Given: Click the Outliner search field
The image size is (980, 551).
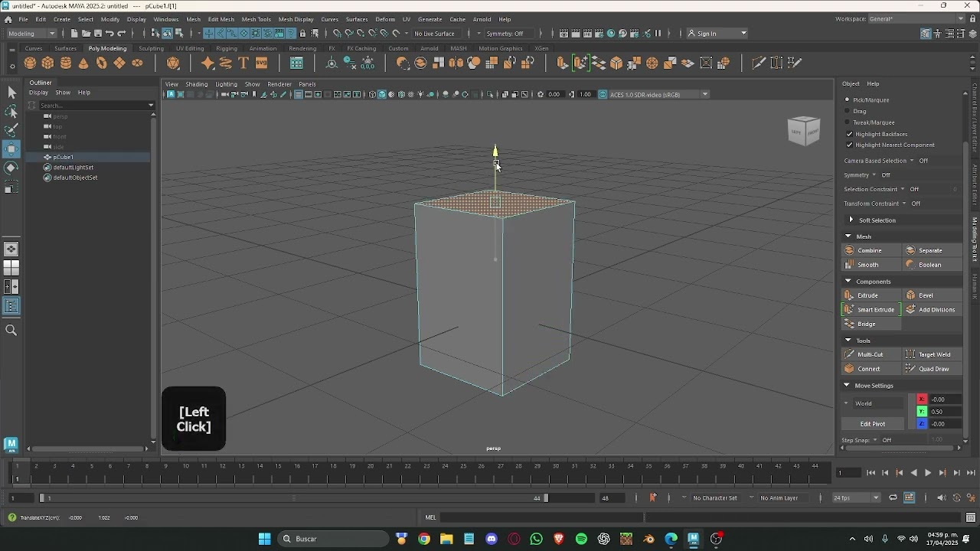Looking at the screenshot, I should coord(93,105).
